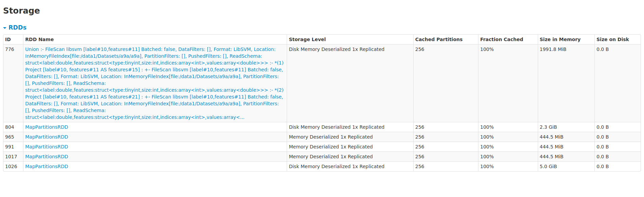644x197 pixels.
Task: Open MapPartitionsRDD with ID 1026
Action: click(46, 166)
